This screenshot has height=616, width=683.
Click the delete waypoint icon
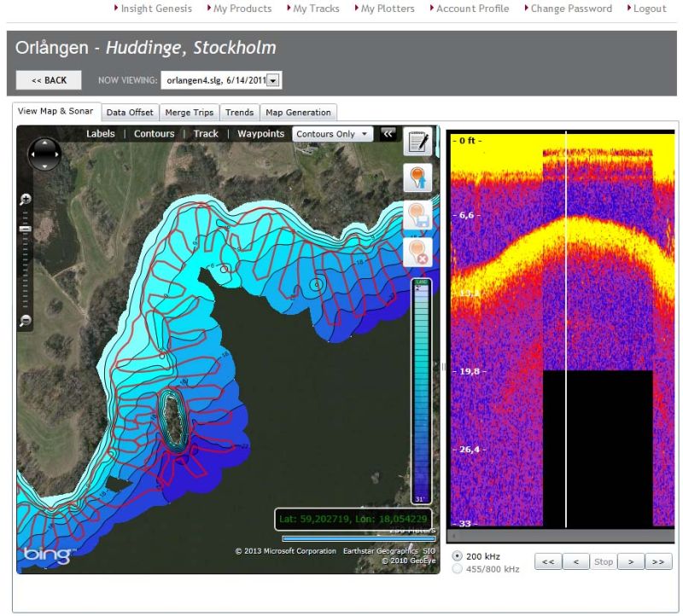point(417,252)
